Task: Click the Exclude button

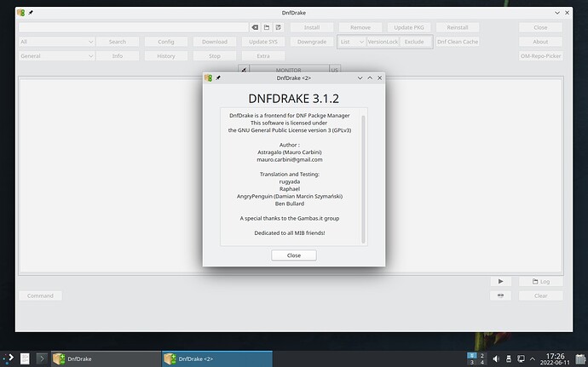Action: point(414,42)
